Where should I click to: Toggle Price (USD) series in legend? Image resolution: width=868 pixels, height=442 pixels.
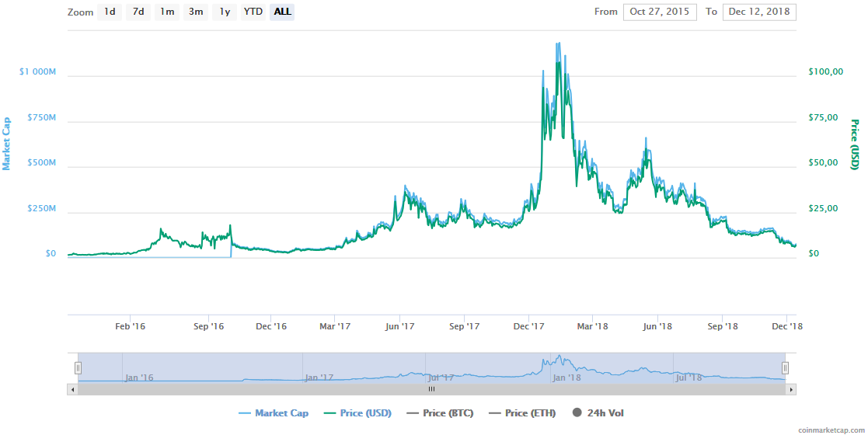point(357,413)
